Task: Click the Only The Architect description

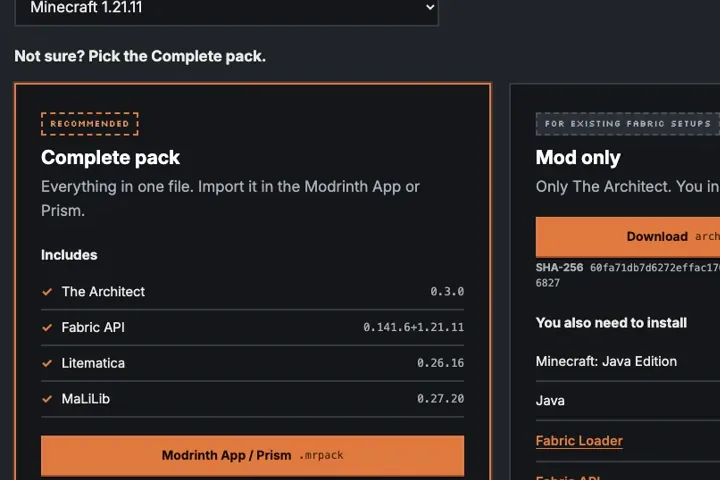Action: coord(628,186)
